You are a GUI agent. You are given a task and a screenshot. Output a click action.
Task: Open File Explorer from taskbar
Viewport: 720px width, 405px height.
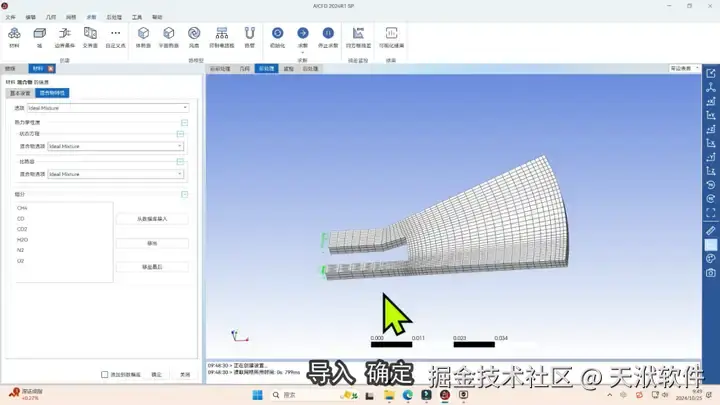(389, 395)
